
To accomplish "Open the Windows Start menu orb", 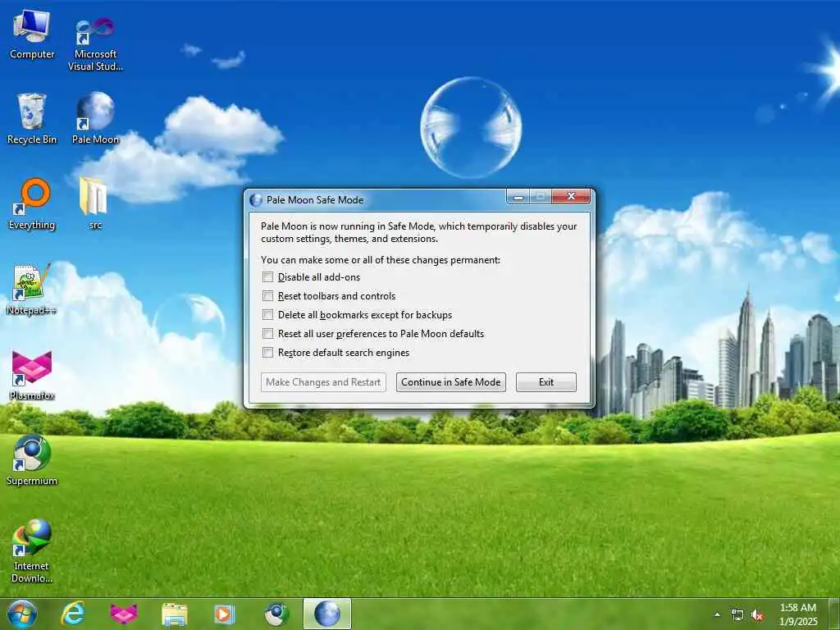I will tap(22, 614).
